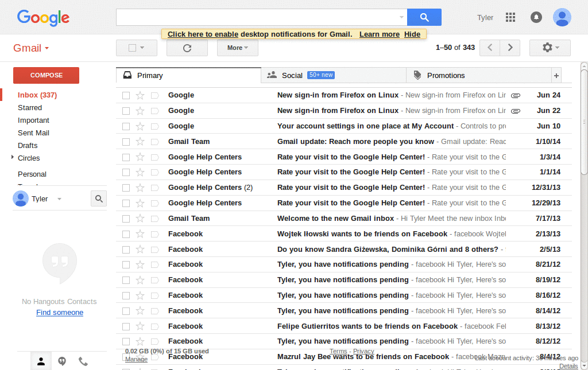Image resolution: width=588 pixels, height=370 pixels.
Task: Show the Hangouts contacts person icon
Action: point(41,361)
